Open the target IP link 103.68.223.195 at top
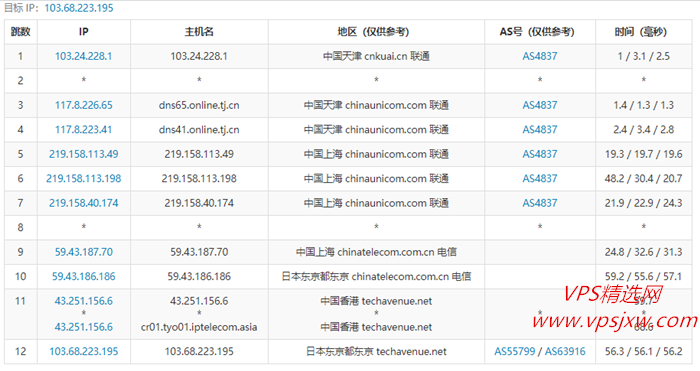The image size is (700, 371). tap(79, 8)
